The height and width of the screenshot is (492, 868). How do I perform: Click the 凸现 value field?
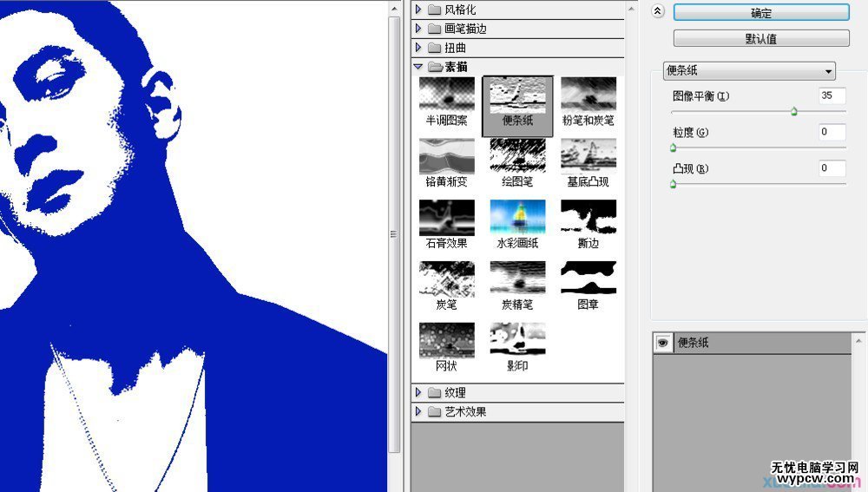tap(832, 168)
